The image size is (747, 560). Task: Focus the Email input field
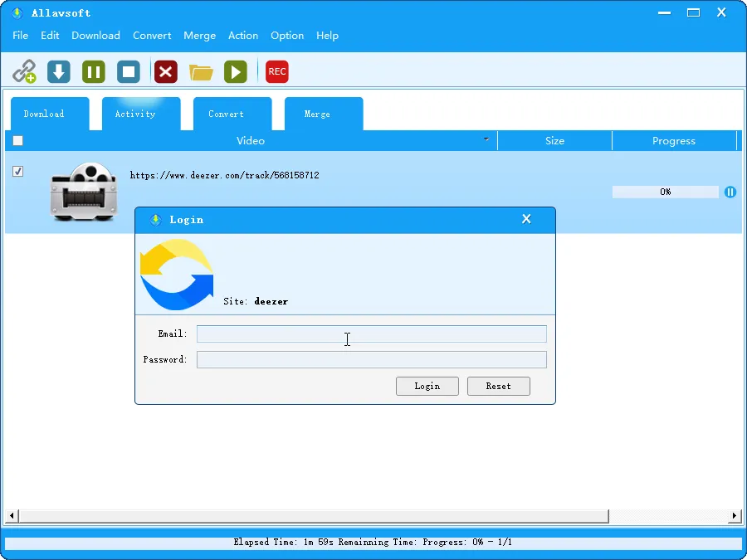tap(372, 334)
